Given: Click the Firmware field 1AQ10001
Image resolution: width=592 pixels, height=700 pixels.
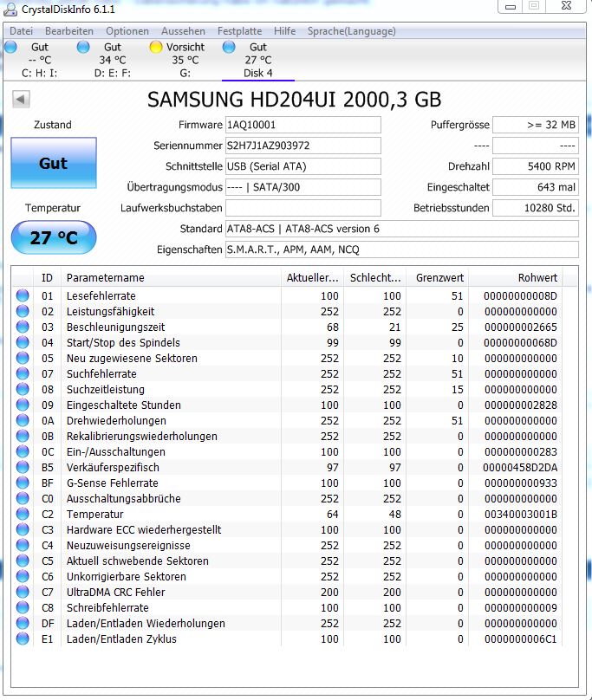Looking at the screenshot, I should click(x=303, y=125).
